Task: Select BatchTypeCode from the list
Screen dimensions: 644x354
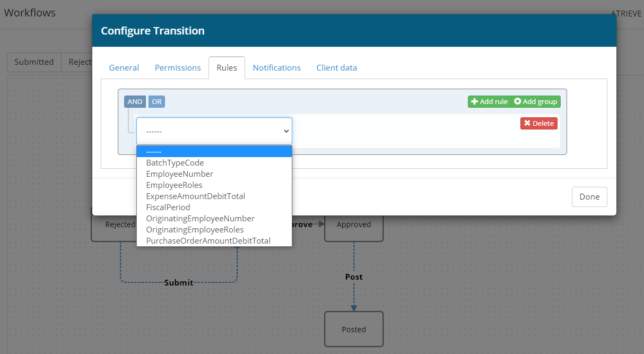Action: tap(175, 163)
